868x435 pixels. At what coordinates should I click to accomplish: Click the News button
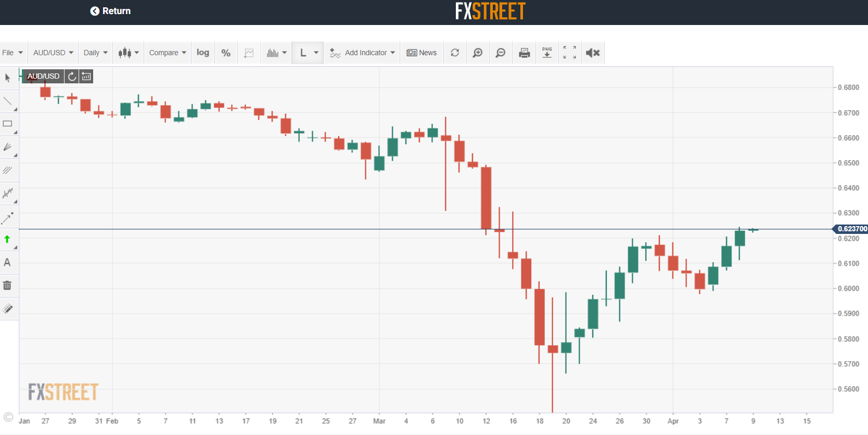point(422,53)
